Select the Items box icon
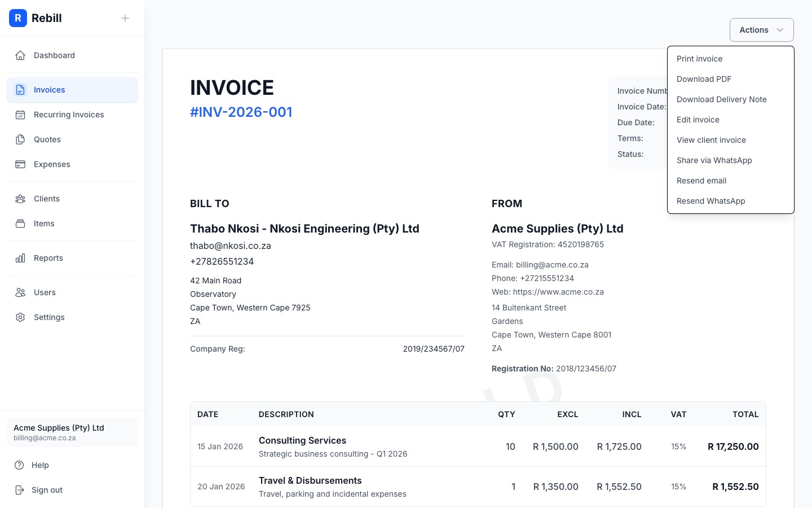Screen dimensions: 812x508 (20, 224)
